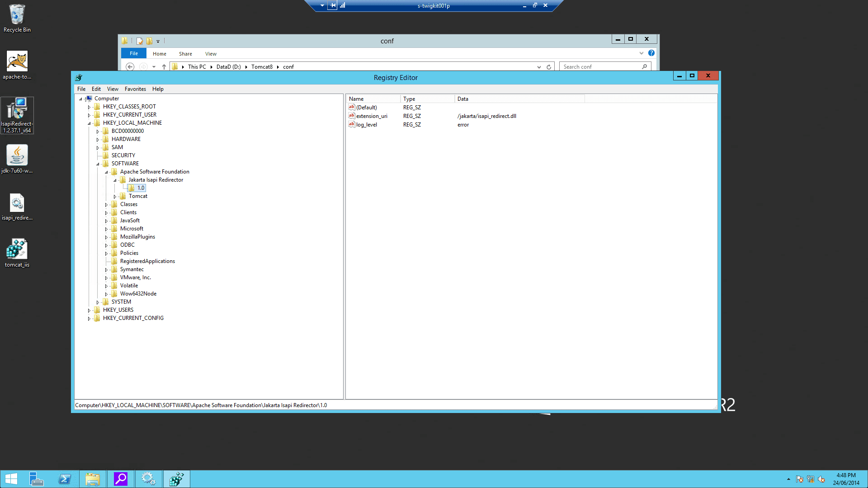Collapse HKEY_LOCAL_MACHINE tree node
The width and height of the screenshot is (868, 488).
tap(89, 123)
